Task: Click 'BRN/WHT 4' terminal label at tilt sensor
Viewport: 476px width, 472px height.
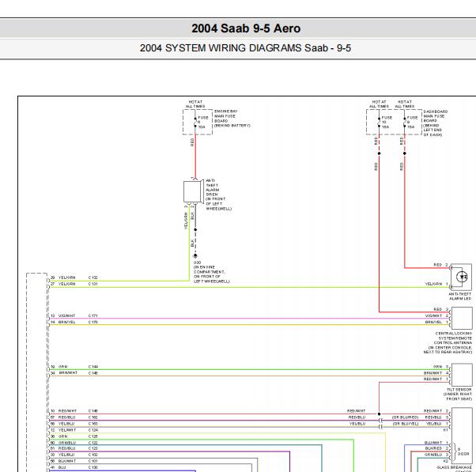Action: pos(436,372)
